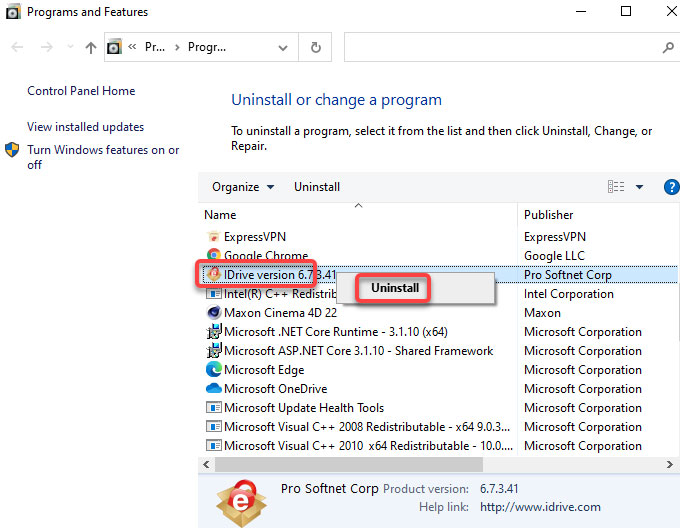Click the breadcrumb arrow after Pr...
This screenshot has height=528, width=680.
click(177, 47)
